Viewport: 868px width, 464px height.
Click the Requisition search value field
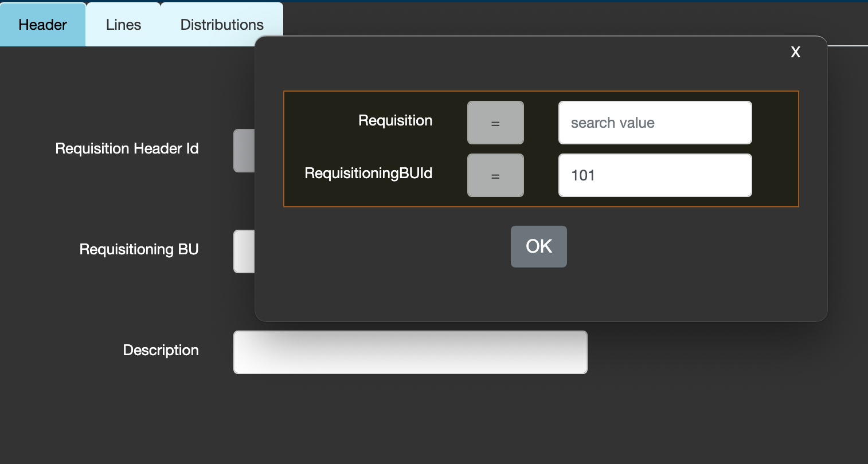(x=654, y=122)
